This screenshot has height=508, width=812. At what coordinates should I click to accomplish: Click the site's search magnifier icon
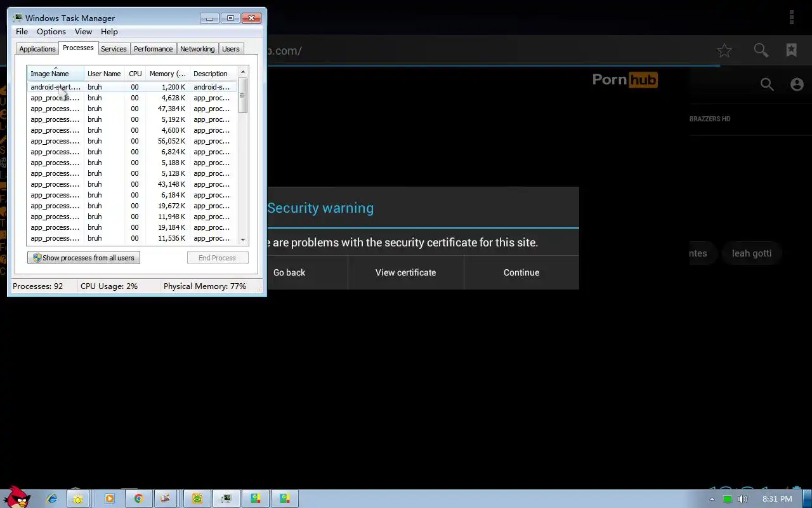click(x=767, y=84)
